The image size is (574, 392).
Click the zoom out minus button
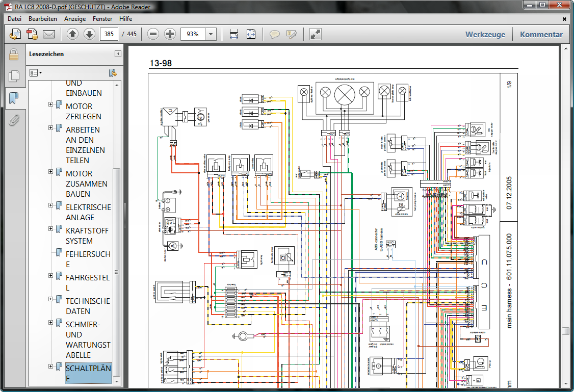153,34
